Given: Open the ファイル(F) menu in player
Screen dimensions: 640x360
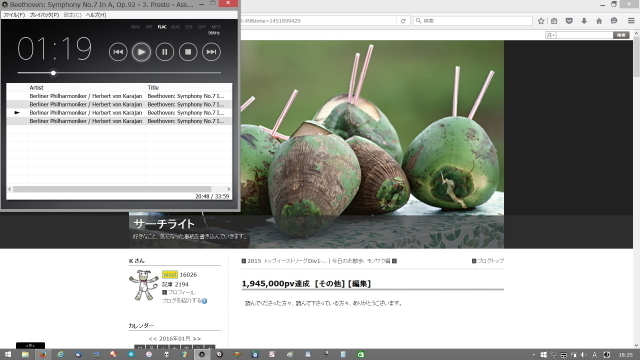Looking at the screenshot, I should [x=14, y=15].
